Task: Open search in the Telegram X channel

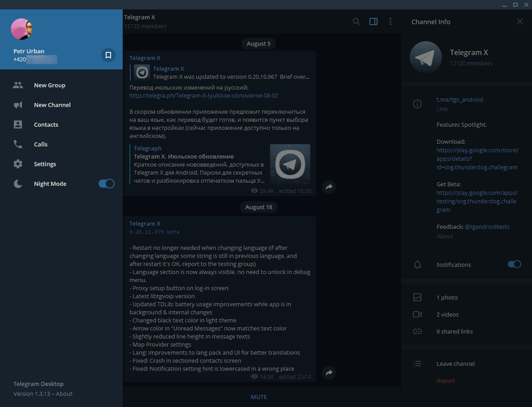Action: click(x=356, y=21)
